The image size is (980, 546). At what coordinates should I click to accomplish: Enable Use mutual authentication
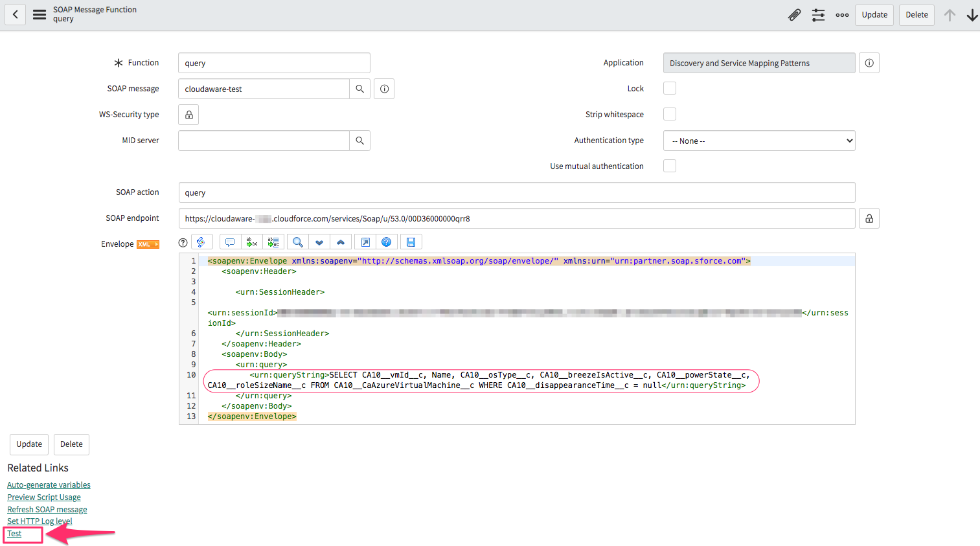[669, 166]
